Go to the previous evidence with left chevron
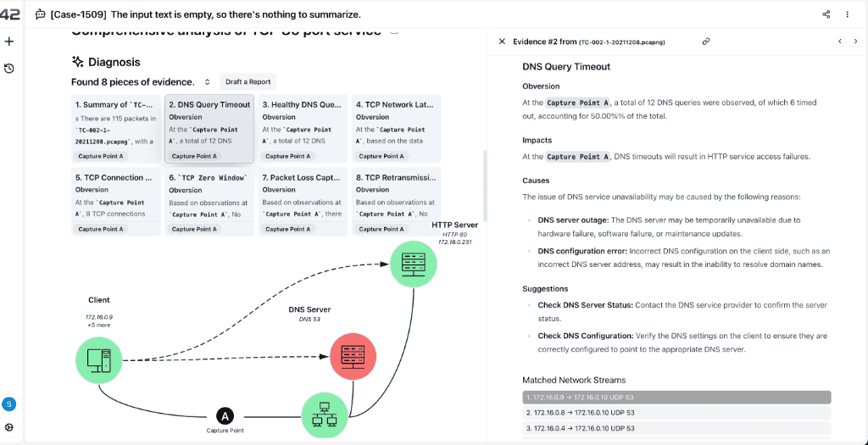Viewport: 868px width, 445px height. pos(839,42)
